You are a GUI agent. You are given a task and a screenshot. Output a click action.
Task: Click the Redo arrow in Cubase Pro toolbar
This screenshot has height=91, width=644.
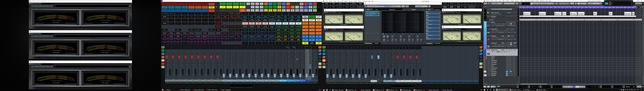pyautogui.click(x=486, y=4)
